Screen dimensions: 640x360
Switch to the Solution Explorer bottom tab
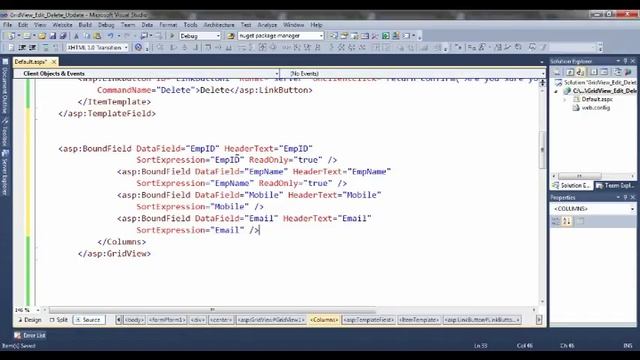[x=571, y=185]
